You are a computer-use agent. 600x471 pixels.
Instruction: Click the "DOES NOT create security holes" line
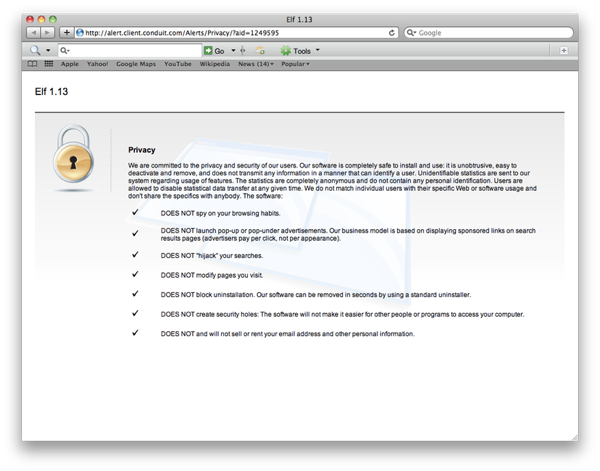(342, 314)
